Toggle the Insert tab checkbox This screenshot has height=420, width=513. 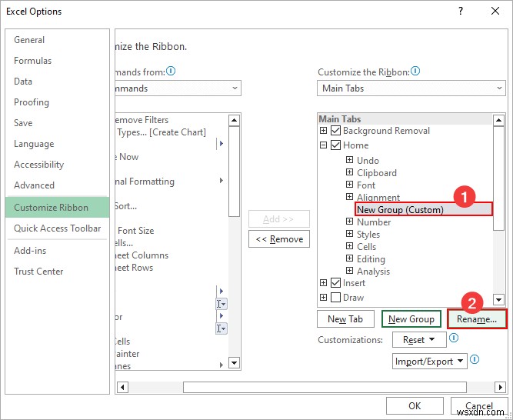(335, 282)
